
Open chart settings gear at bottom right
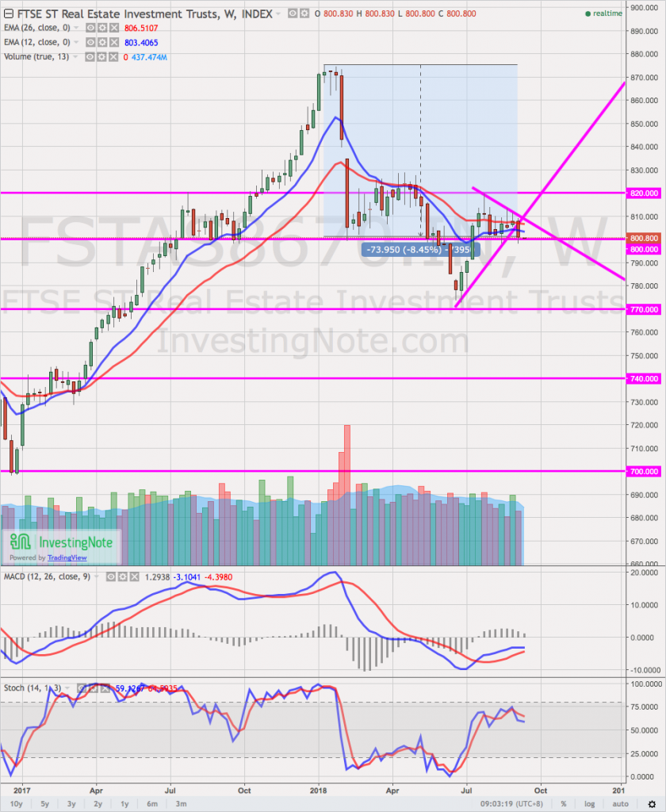(652, 802)
